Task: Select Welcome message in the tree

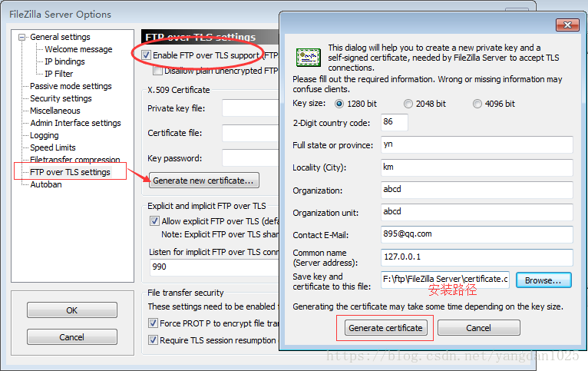Action: click(x=78, y=49)
